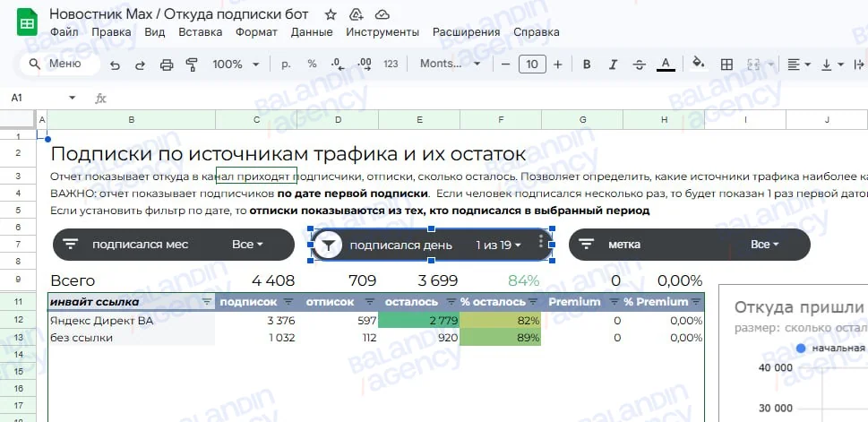This screenshot has width=868, height=422.
Task: Click the Меню search box
Action: point(60,65)
